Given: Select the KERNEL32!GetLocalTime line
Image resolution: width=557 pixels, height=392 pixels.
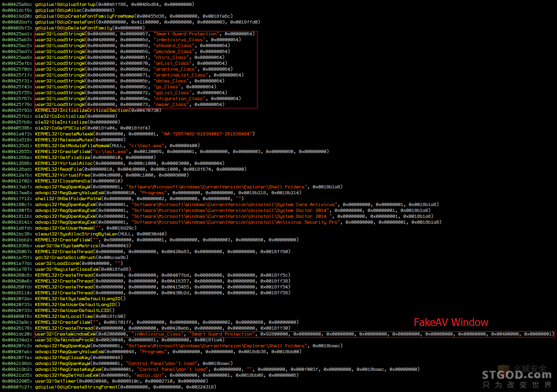Looking at the screenshot, I should pos(64,316).
